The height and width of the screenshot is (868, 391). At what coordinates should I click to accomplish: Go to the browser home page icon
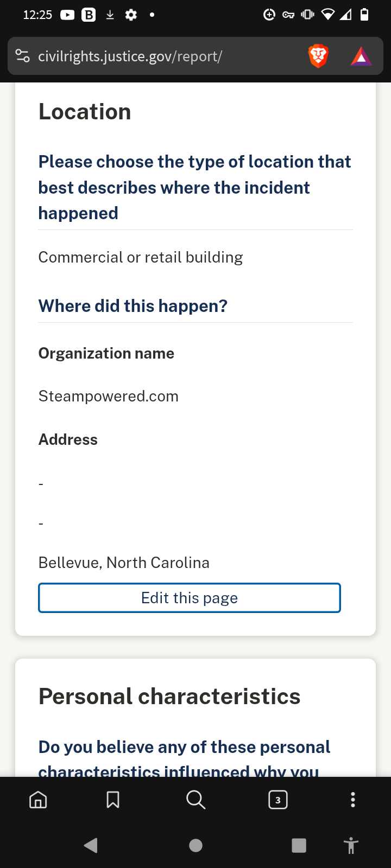click(x=38, y=800)
